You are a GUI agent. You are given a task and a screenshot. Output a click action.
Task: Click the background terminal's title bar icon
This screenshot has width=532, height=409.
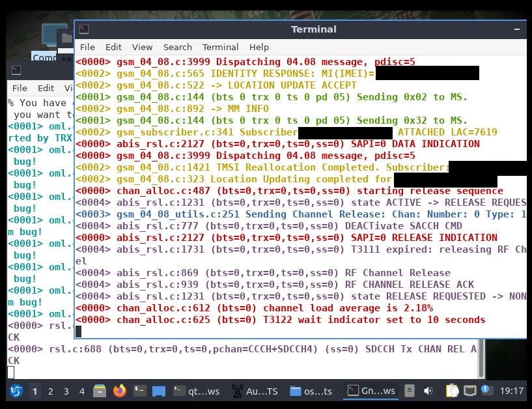tap(16, 70)
